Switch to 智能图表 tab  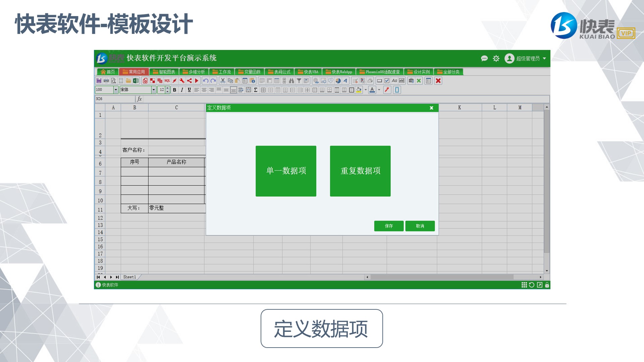pos(164,72)
